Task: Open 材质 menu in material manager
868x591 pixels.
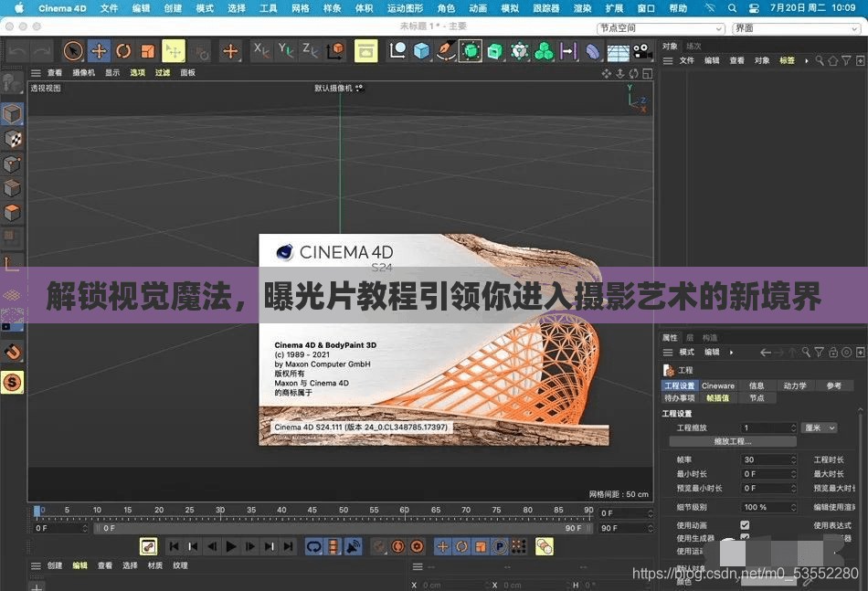Action: 155,565
